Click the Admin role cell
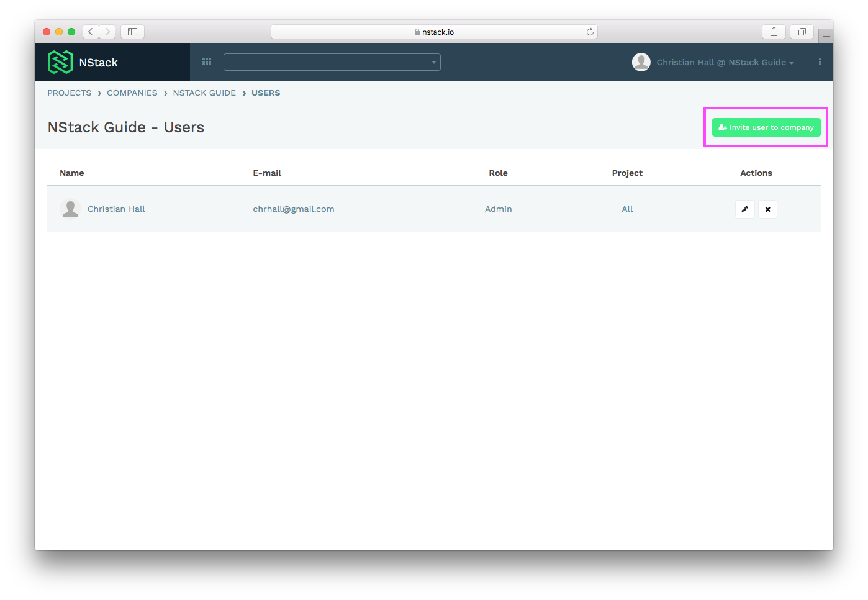This screenshot has width=868, height=600. 499,209
